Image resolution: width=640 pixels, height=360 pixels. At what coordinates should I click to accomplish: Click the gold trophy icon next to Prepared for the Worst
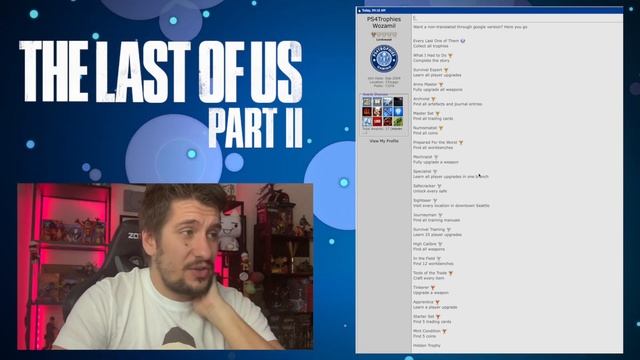[x=461, y=142]
